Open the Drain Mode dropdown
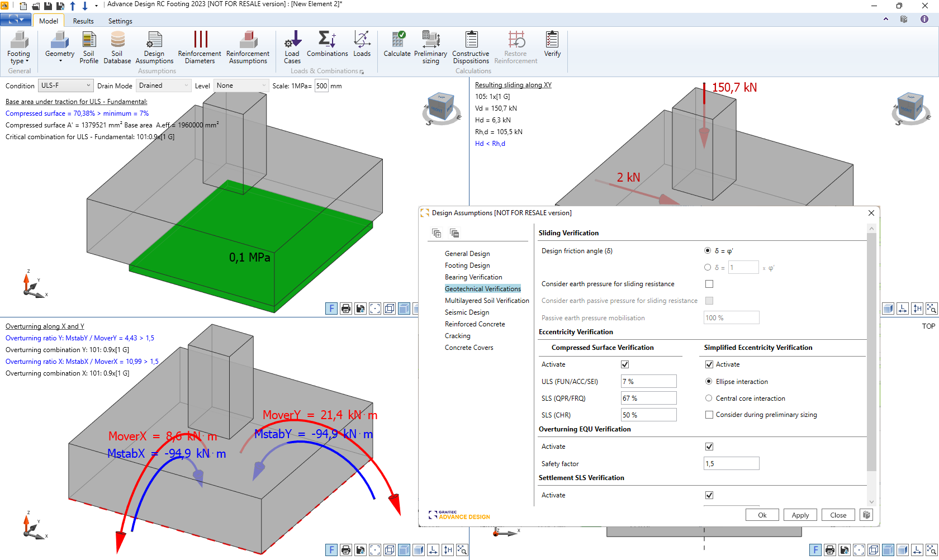Screen dimensions: 939x560 (x=164, y=86)
